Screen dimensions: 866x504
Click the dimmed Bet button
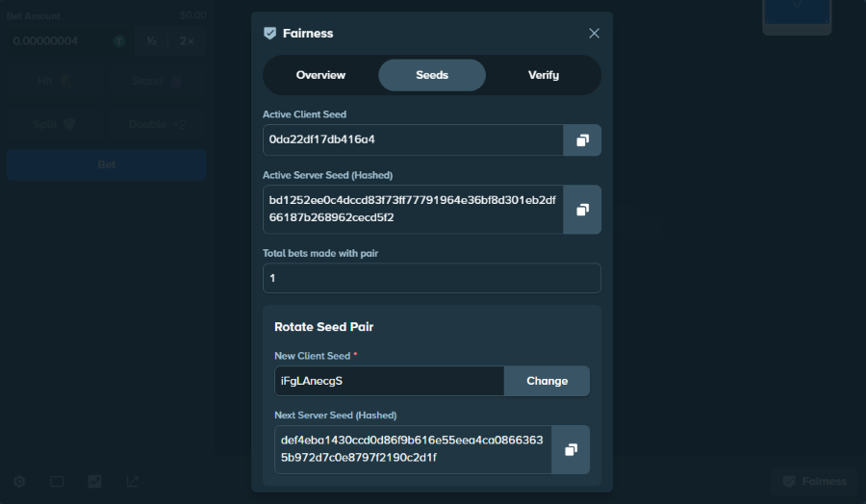pyautogui.click(x=107, y=165)
